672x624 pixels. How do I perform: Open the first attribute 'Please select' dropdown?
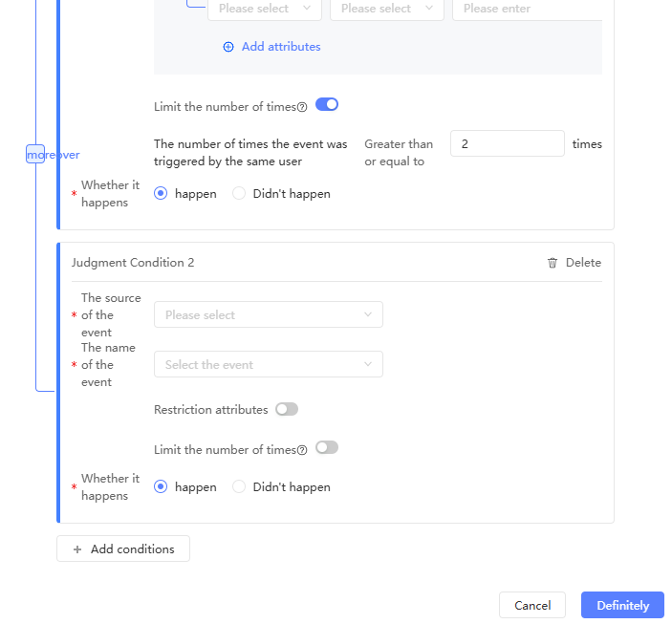265,9
